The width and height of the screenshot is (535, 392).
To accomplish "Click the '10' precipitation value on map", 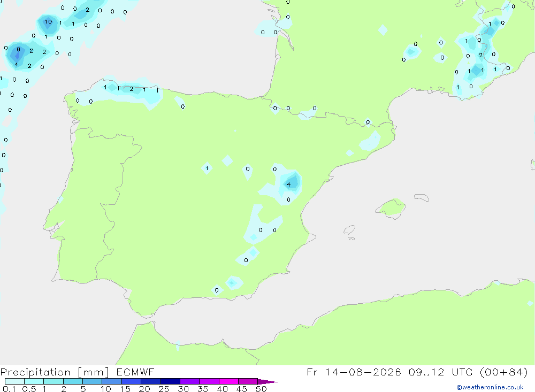I will pos(48,21).
